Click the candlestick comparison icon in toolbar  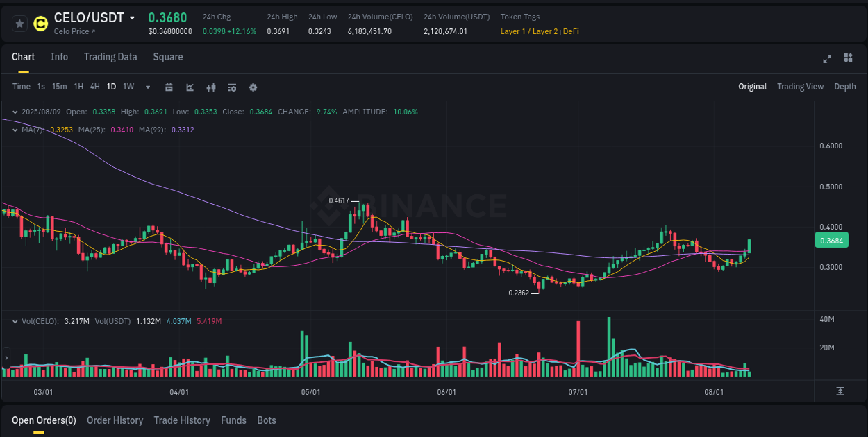coord(210,87)
